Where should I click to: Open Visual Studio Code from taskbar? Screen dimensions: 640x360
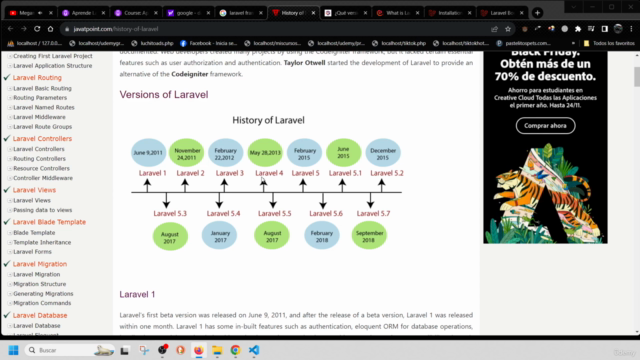tap(254, 350)
